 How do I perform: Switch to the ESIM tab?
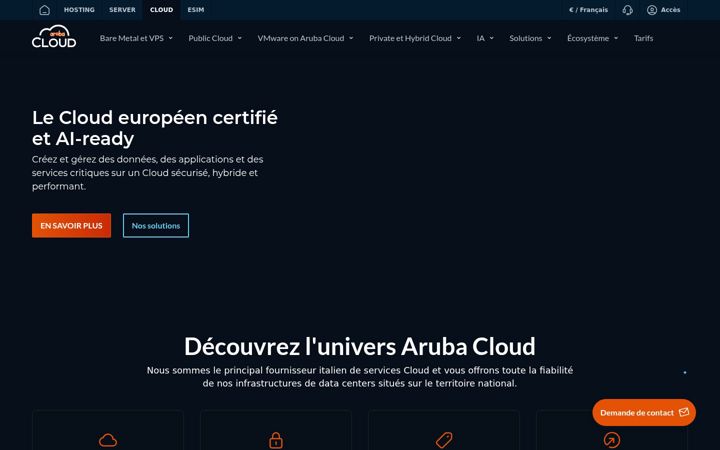click(x=196, y=10)
